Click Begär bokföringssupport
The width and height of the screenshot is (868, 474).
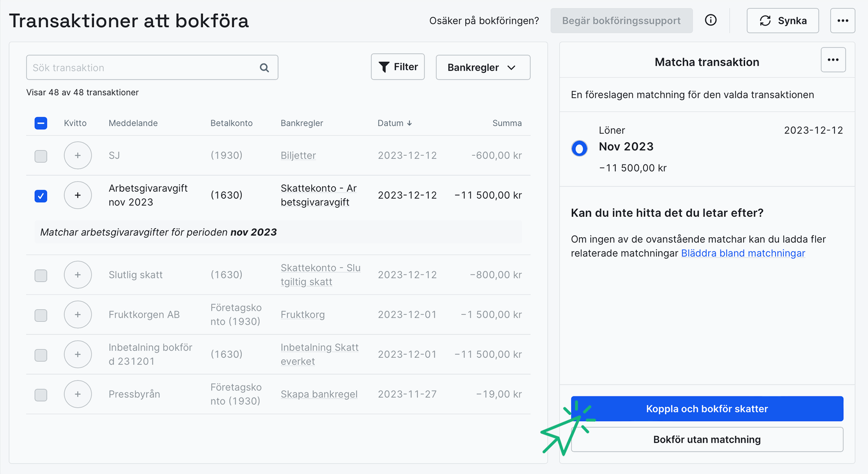621,20
